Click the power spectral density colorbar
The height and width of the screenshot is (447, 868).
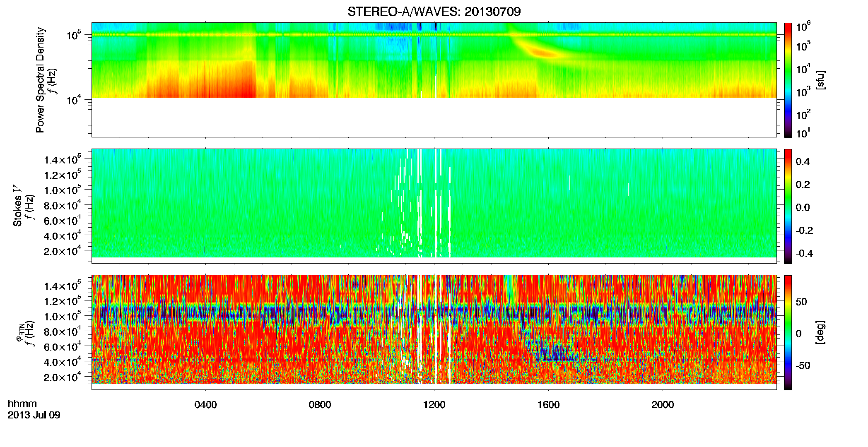(788, 80)
